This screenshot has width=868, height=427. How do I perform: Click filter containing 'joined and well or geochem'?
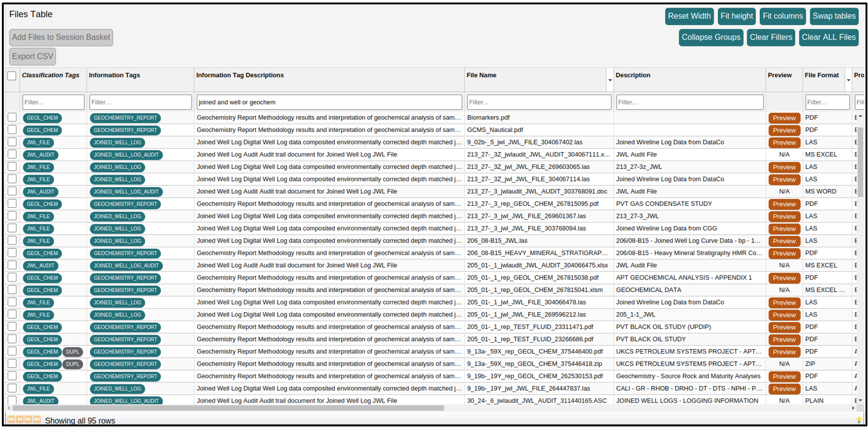pos(329,102)
